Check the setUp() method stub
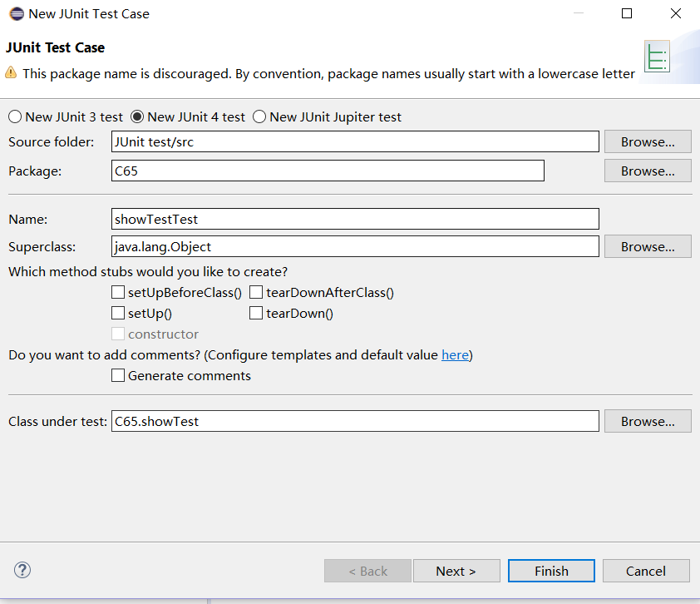Viewport: 700px width, 604px height. point(118,314)
